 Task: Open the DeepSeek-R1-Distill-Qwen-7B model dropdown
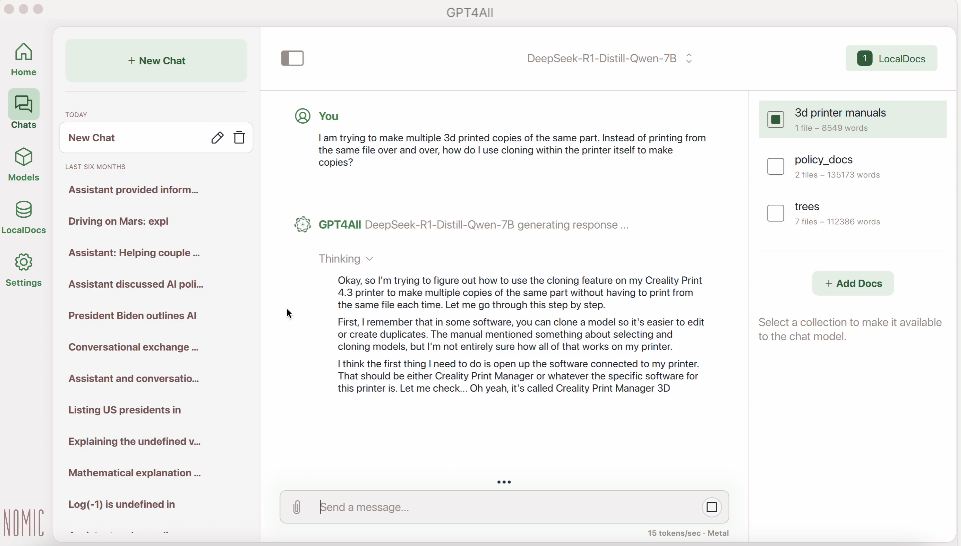(x=609, y=59)
